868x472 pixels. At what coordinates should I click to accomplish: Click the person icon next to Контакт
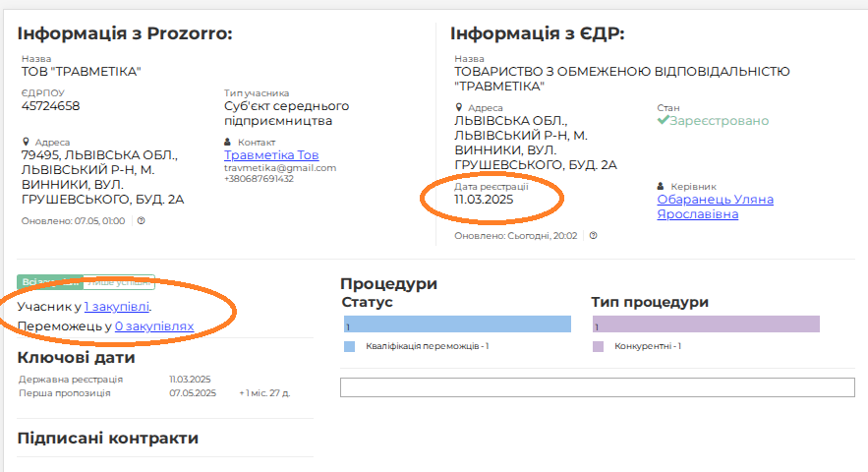pyautogui.click(x=228, y=142)
